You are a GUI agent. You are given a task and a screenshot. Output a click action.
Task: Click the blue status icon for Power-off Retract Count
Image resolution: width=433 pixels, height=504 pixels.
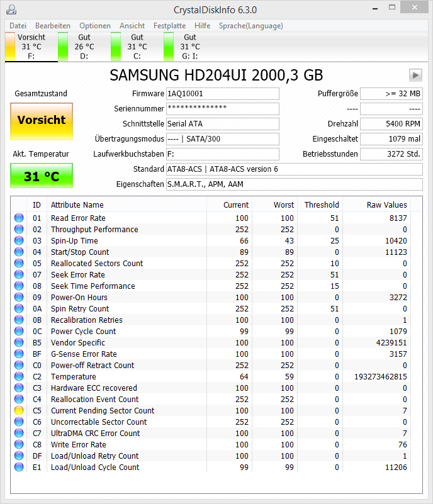coord(19,365)
